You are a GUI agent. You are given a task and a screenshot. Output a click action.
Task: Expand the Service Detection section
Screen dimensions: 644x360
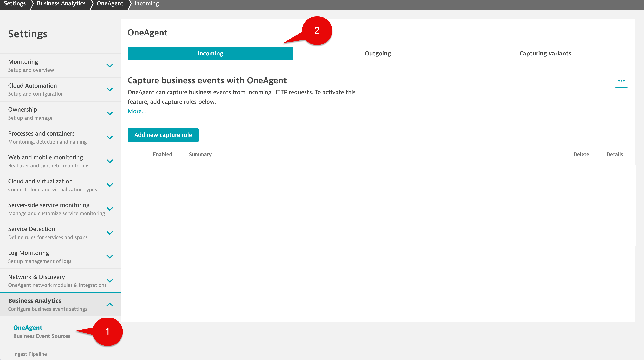[x=110, y=233]
